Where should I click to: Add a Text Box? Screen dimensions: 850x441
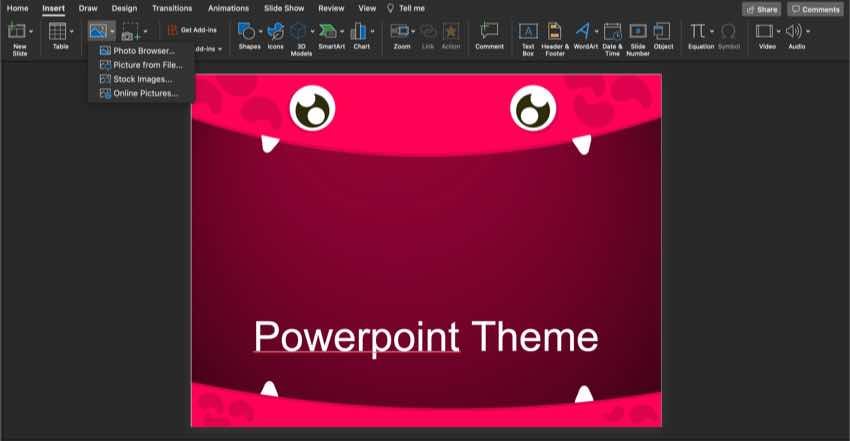pyautogui.click(x=528, y=31)
